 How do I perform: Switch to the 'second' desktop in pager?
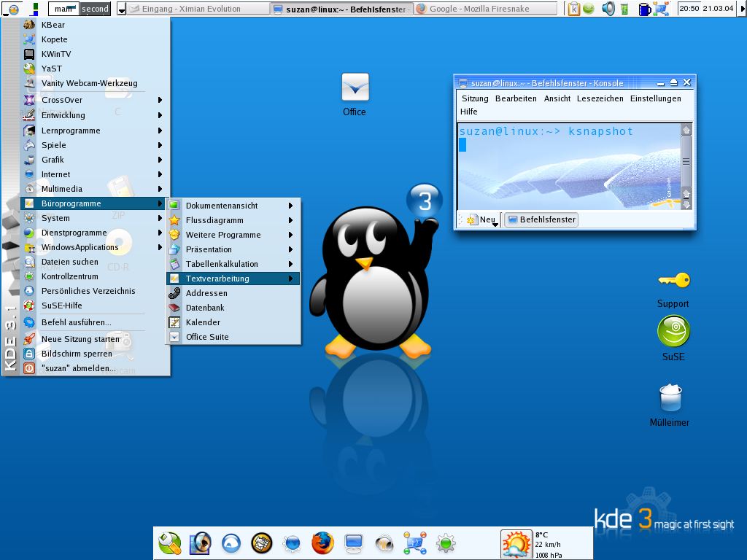(96, 9)
